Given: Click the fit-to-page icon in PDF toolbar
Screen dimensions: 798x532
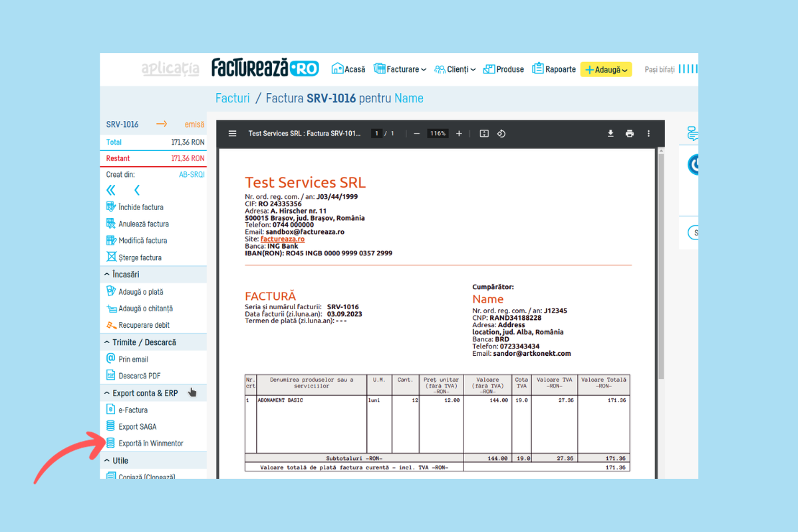Looking at the screenshot, I should (484, 134).
